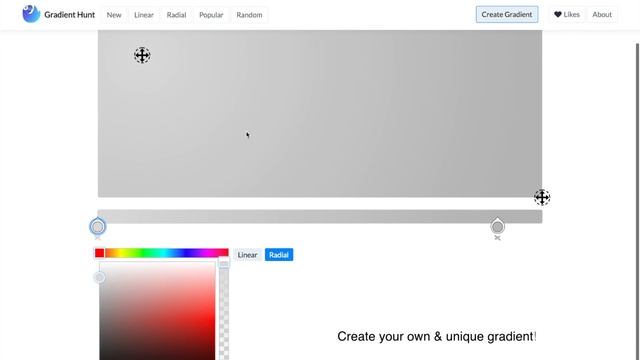Click the page vertical scrollbar
640x360 pixels.
click(x=638, y=202)
